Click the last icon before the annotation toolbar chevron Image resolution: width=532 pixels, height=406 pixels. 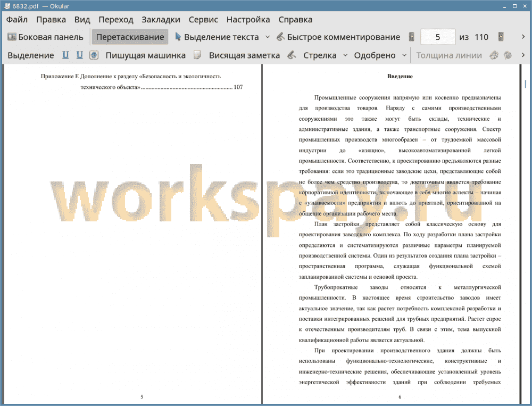[508, 55]
